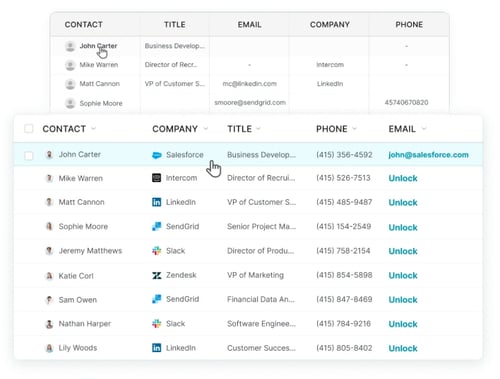Unlock Sam Owen's email

[x=403, y=300]
